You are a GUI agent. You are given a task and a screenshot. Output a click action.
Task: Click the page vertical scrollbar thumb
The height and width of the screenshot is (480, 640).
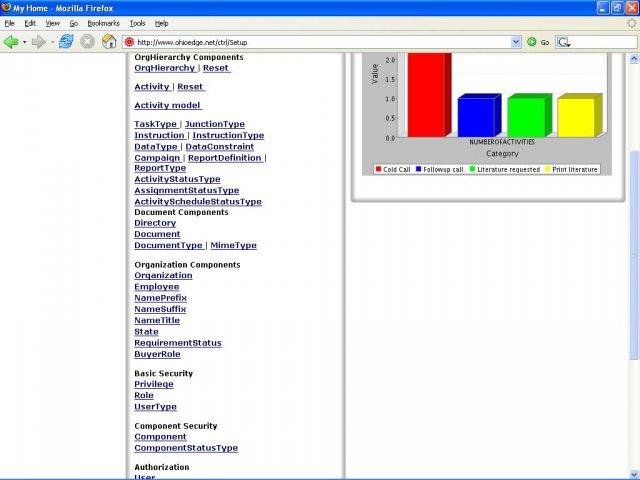(633, 255)
